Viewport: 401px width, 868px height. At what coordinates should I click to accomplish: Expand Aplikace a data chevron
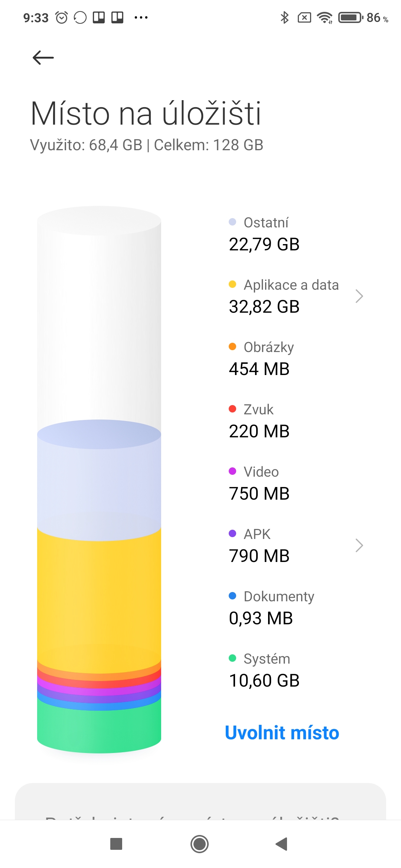[359, 296]
